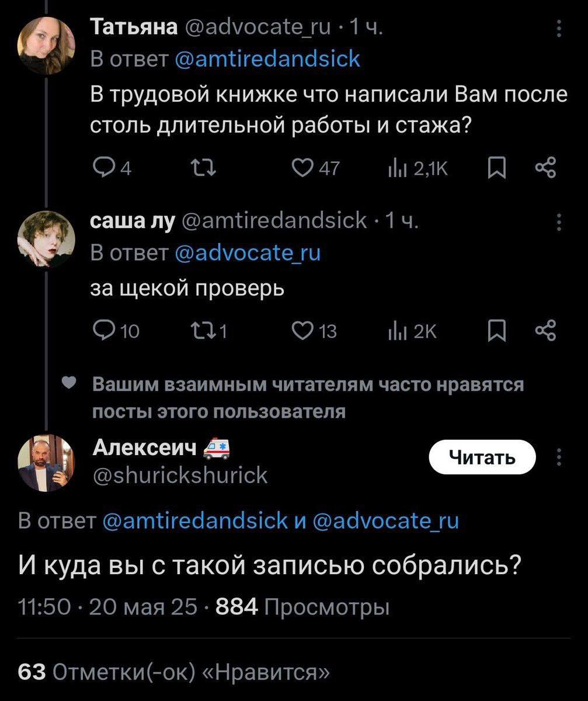Bookmark саша лу's reply
Screen dimensions: 588x701
point(493,331)
